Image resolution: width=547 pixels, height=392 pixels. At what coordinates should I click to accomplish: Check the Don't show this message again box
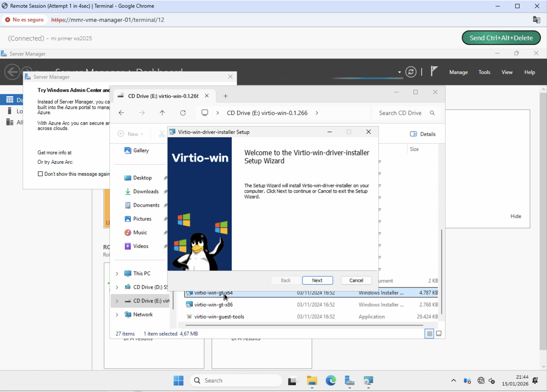[x=40, y=174]
